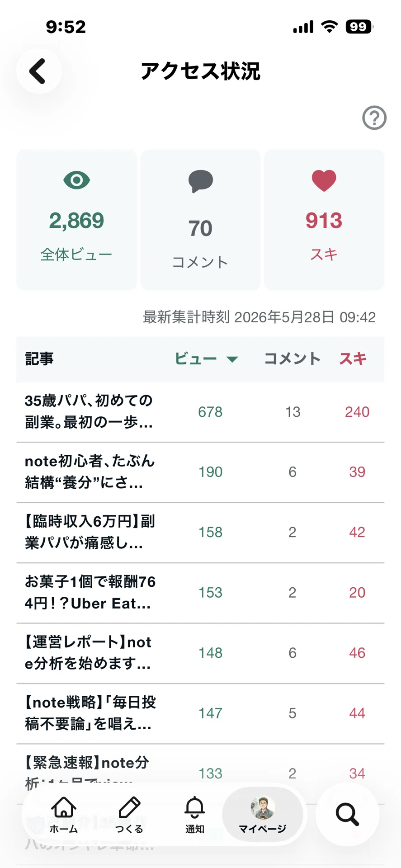
Task: Tap the back arrow button
Action: pos(39,71)
